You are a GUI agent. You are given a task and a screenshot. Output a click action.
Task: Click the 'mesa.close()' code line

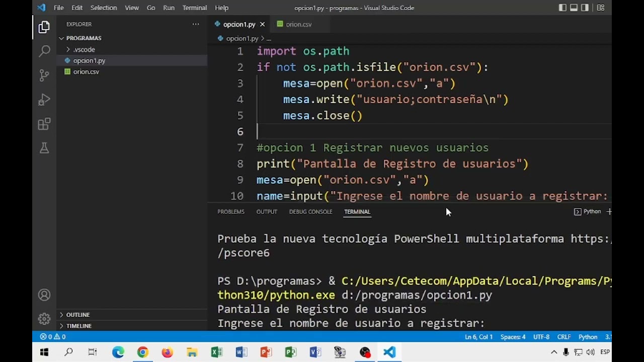tap(323, 116)
